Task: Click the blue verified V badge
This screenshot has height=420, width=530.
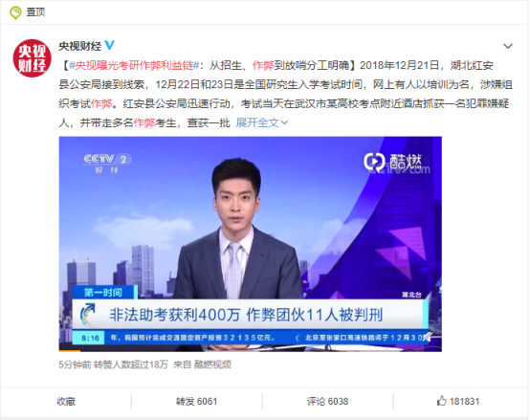Action: tap(109, 45)
